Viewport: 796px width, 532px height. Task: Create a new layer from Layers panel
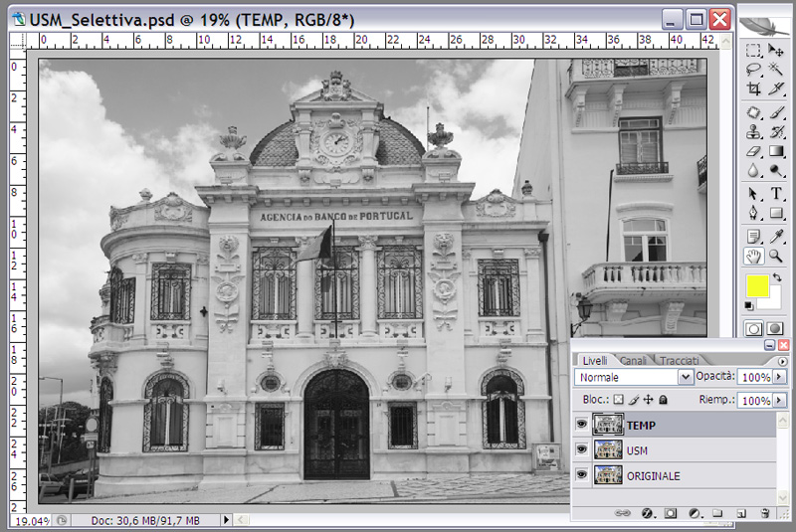(741, 513)
